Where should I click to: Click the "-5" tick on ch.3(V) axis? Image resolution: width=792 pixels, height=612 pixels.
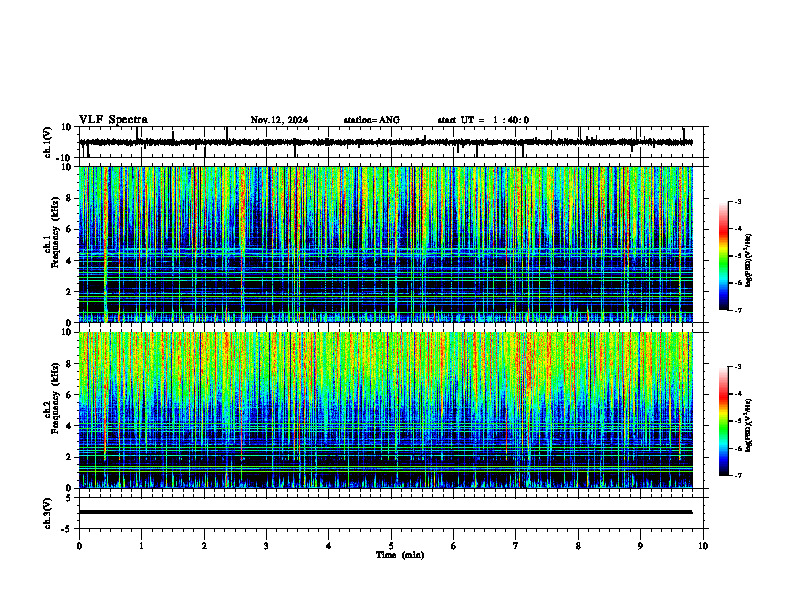coord(67,529)
